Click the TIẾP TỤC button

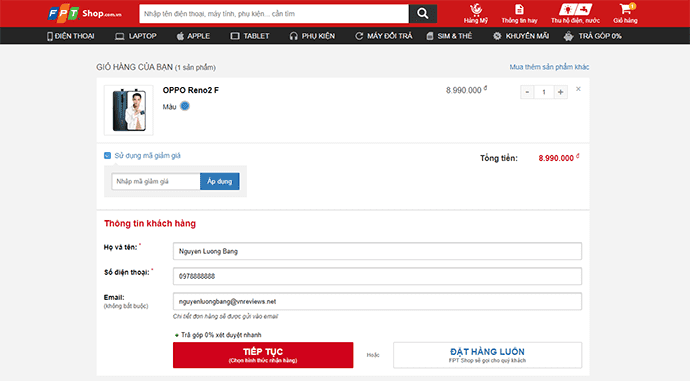[x=263, y=355]
